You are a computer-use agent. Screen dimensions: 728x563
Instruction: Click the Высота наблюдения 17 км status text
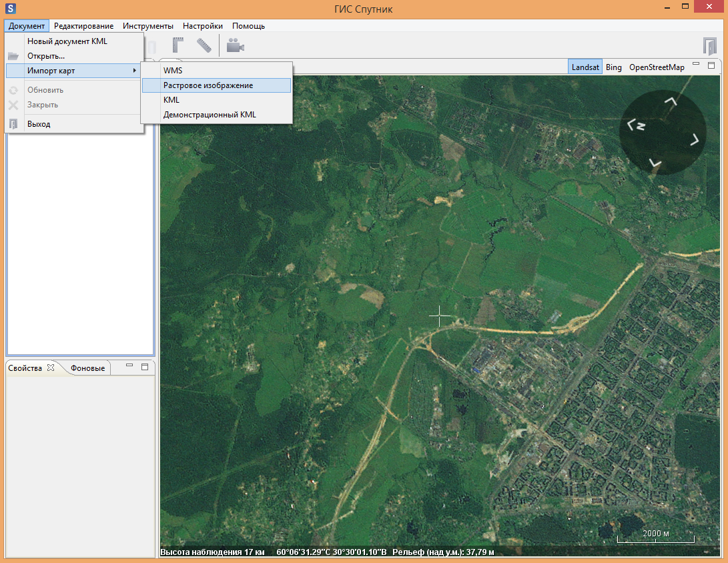(212, 552)
